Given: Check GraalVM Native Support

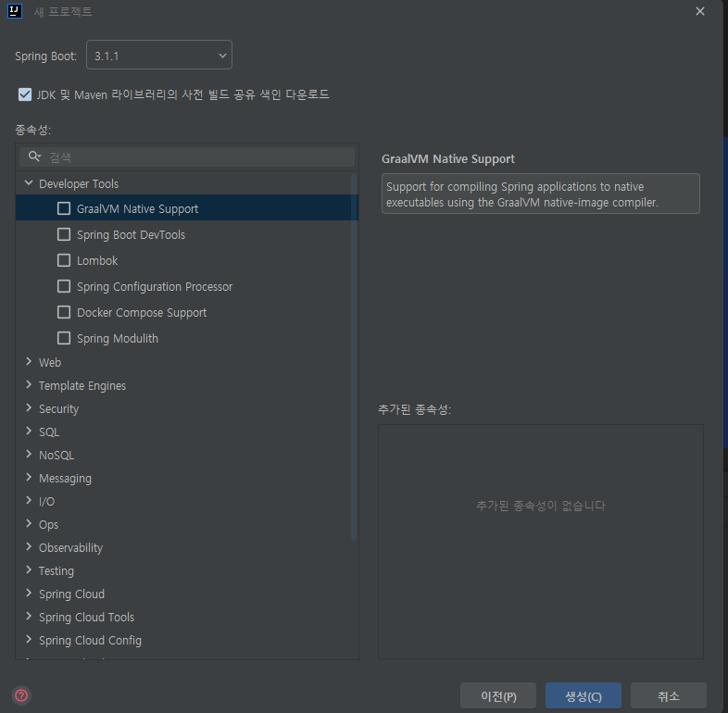Looking at the screenshot, I should click(x=64, y=208).
